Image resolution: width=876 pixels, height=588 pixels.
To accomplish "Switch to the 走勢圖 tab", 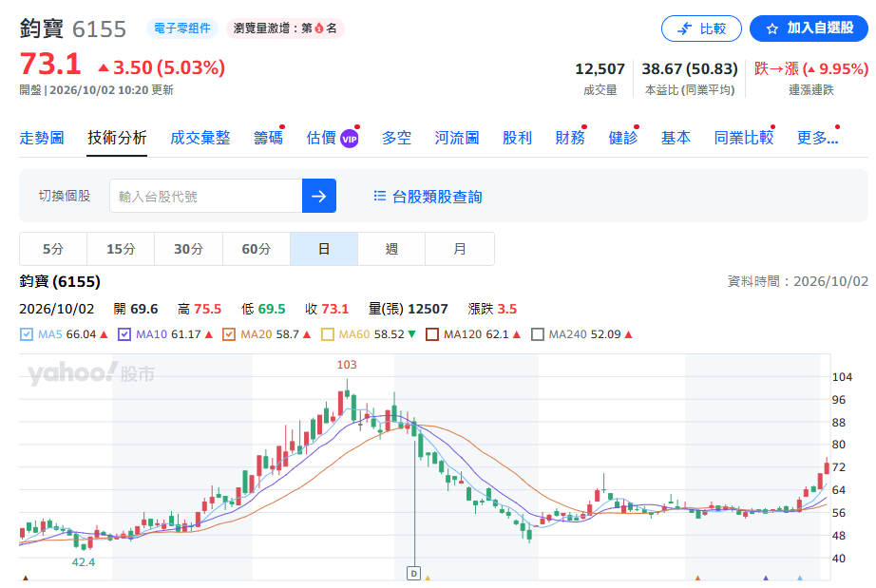I will click(42, 138).
